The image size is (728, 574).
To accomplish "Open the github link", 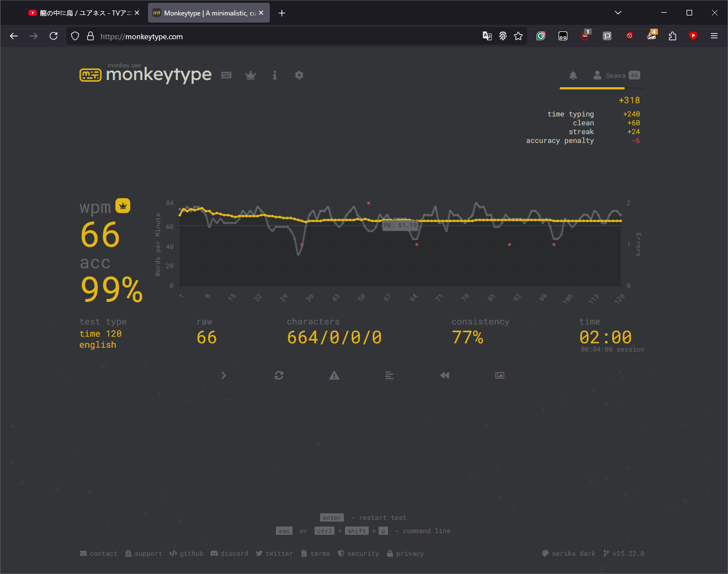I will click(186, 554).
